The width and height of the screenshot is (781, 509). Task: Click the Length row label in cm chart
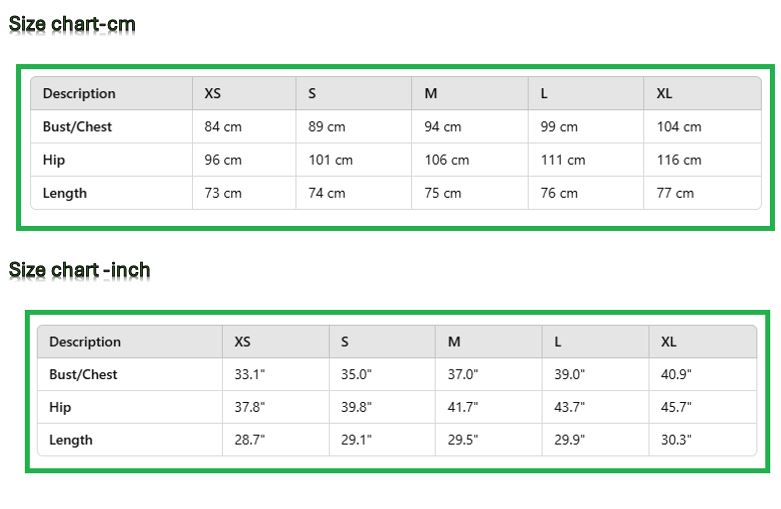tap(65, 193)
